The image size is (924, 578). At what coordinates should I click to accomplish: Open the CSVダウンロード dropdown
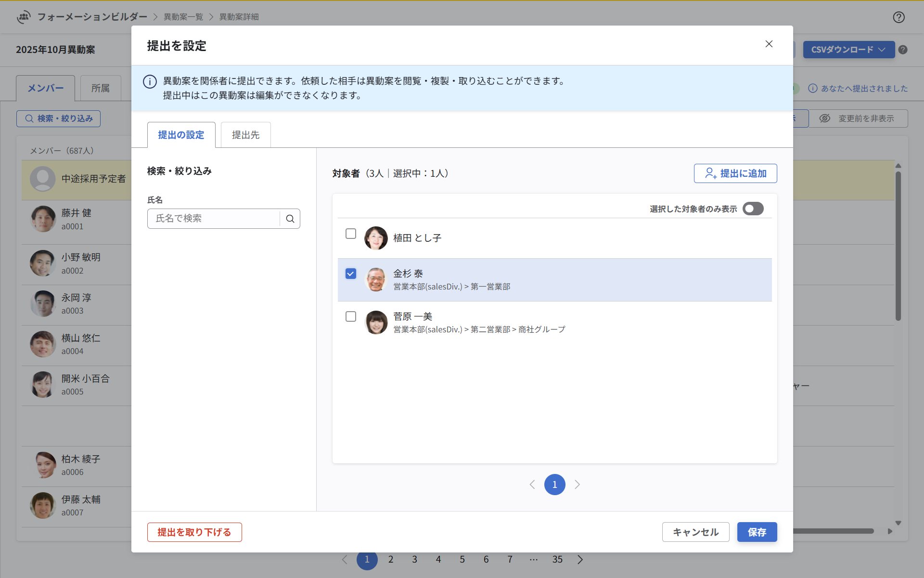coord(848,50)
